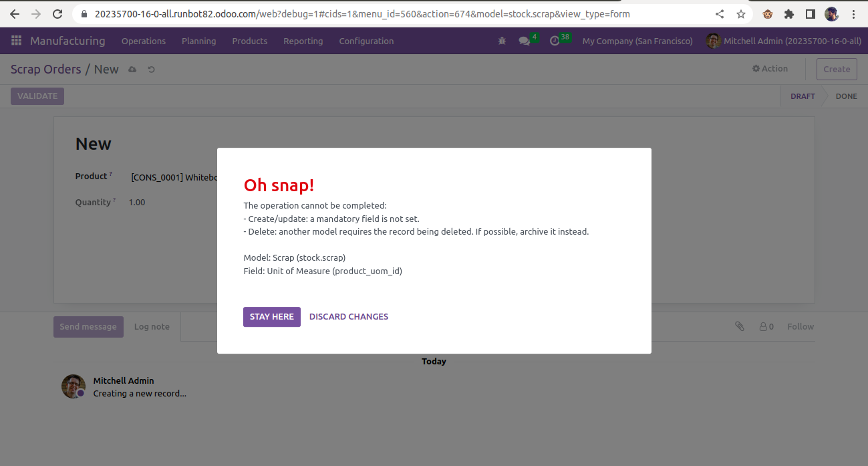Click the lock icon in the address bar

(84, 13)
